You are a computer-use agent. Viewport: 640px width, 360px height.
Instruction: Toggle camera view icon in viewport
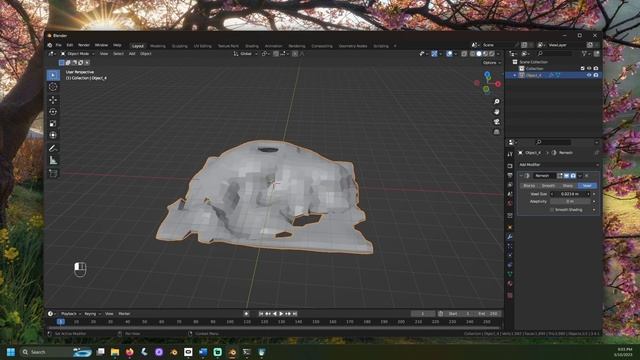(x=497, y=122)
